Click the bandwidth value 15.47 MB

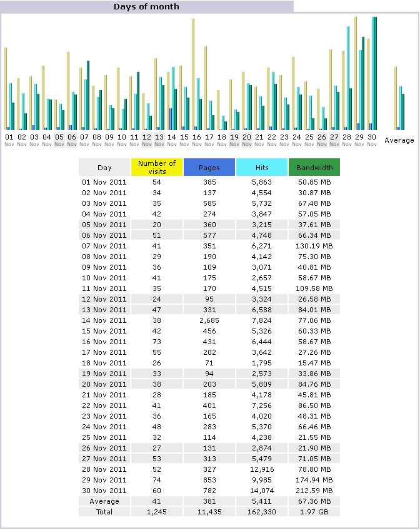(x=314, y=363)
